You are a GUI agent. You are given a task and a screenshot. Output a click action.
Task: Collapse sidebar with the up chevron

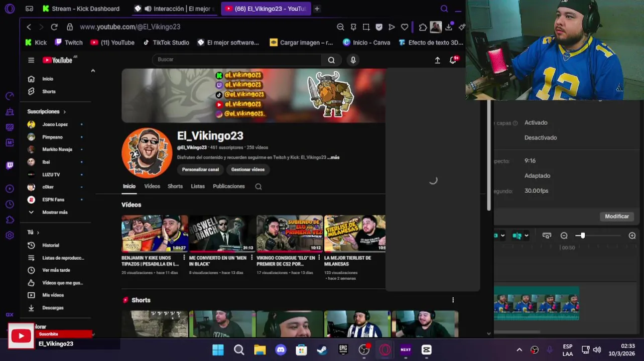tap(93, 71)
